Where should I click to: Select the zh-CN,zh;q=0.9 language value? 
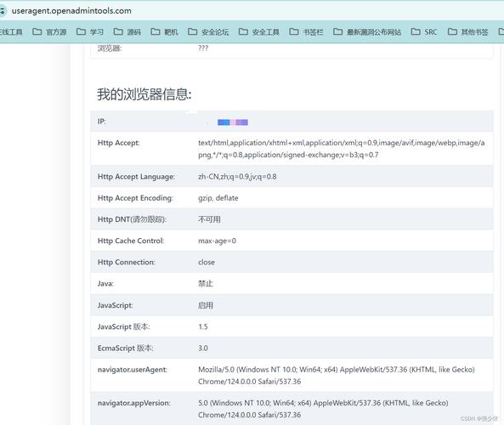coord(237,177)
